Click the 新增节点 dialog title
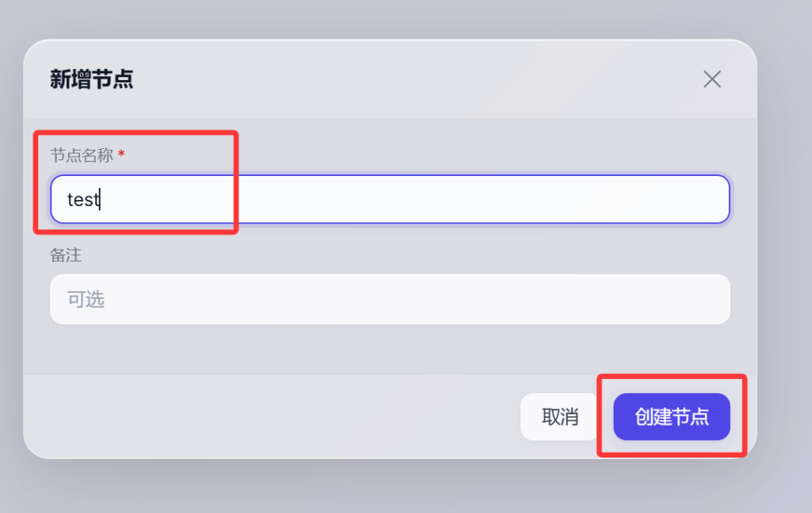 (91, 79)
